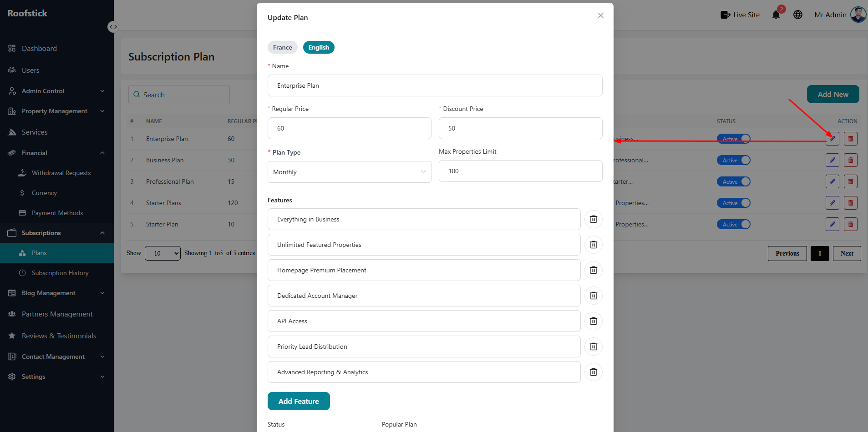Remove the API Access feature
868x432 pixels.
(594, 321)
